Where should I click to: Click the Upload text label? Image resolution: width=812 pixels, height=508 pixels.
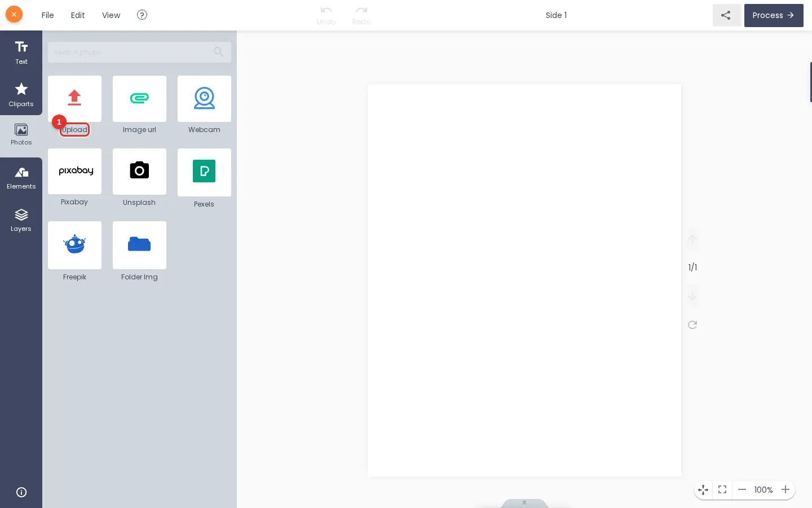tap(74, 130)
